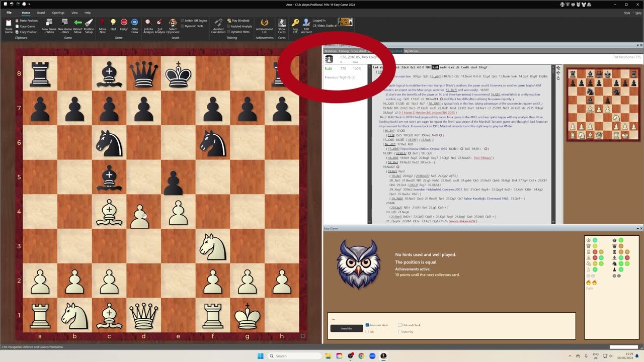Enable Click and Check checkbox
The width and height of the screenshot is (644, 362).
(400, 325)
